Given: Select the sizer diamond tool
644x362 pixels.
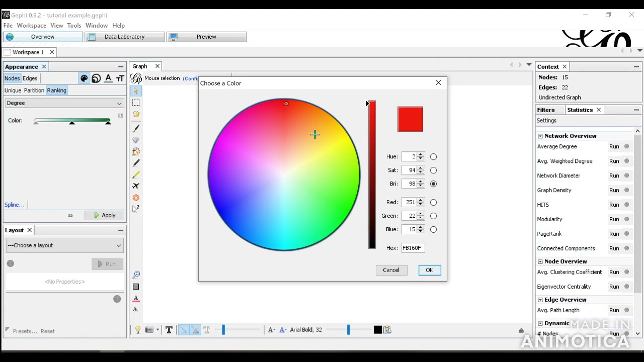Looking at the screenshot, I should 136,140.
